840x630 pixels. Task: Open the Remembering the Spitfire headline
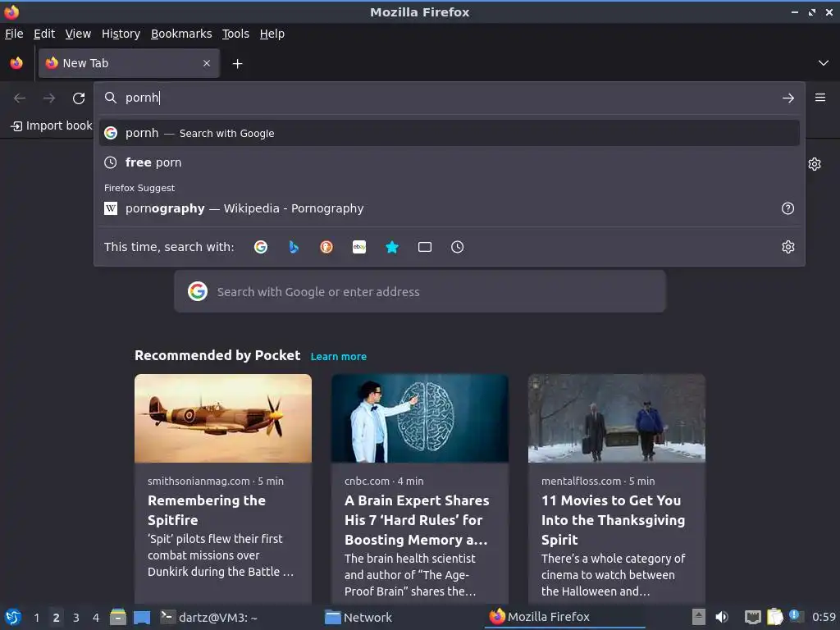(x=206, y=510)
